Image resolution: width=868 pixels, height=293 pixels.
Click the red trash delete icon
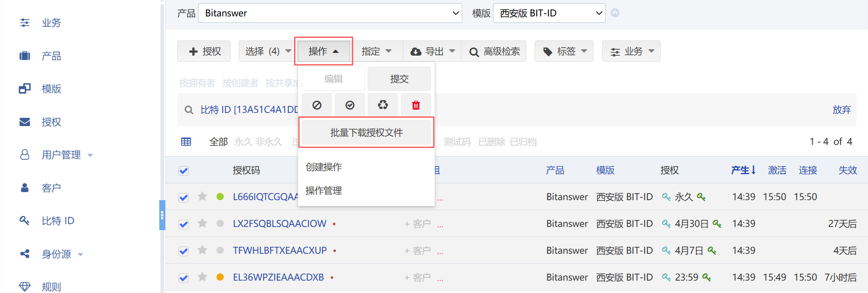click(x=416, y=105)
